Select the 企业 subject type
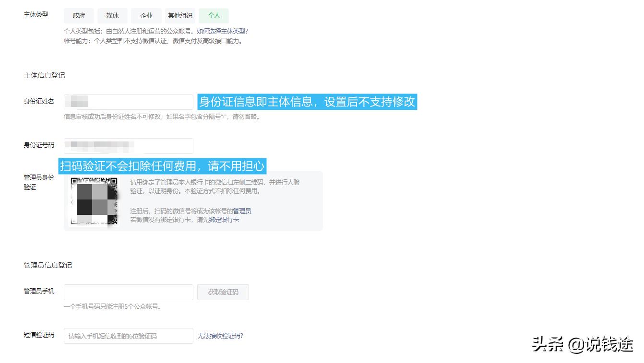 tap(146, 15)
